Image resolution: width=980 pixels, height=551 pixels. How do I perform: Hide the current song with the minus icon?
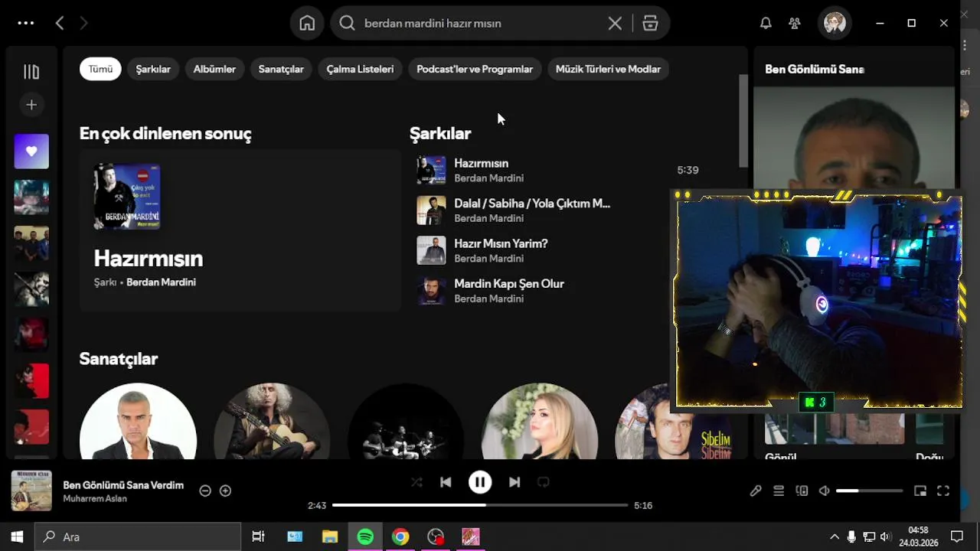(x=205, y=491)
